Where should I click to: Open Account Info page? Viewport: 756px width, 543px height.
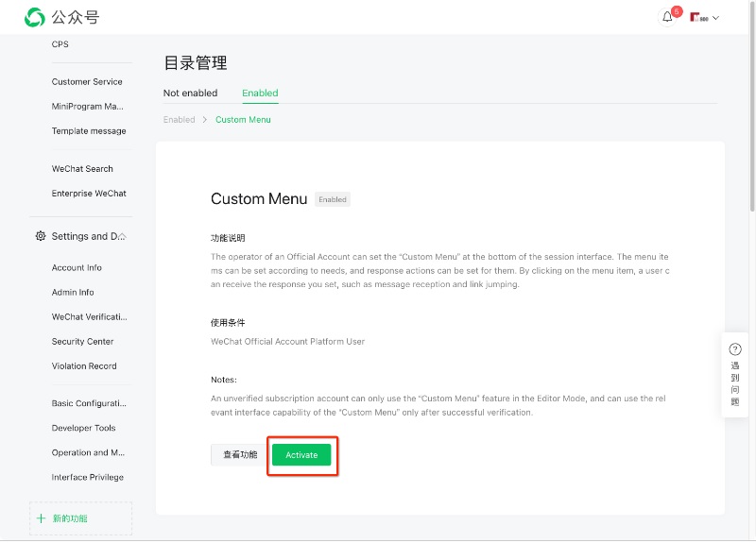77,268
